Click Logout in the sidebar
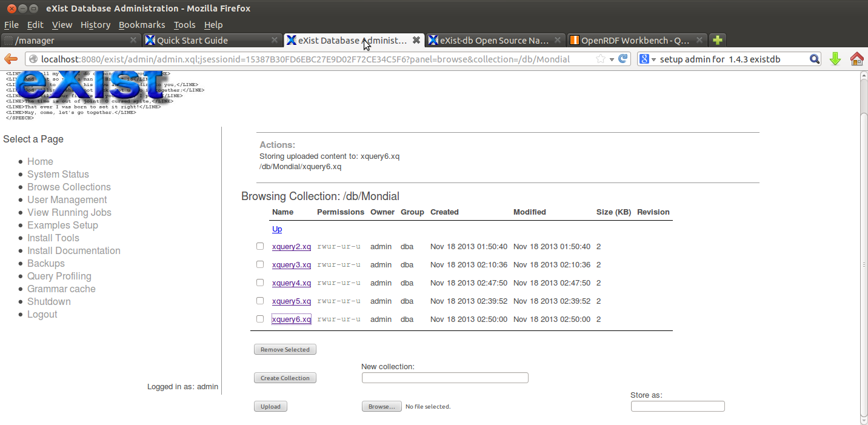 click(x=42, y=314)
